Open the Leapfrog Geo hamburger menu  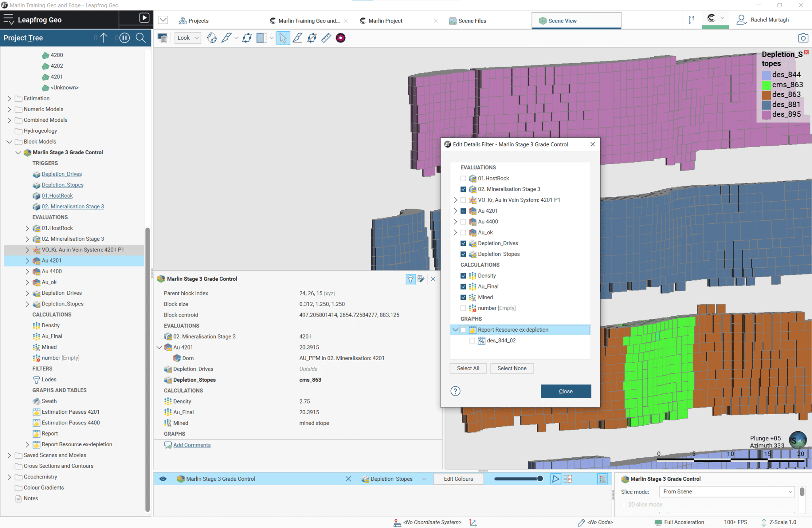coord(8,19)
